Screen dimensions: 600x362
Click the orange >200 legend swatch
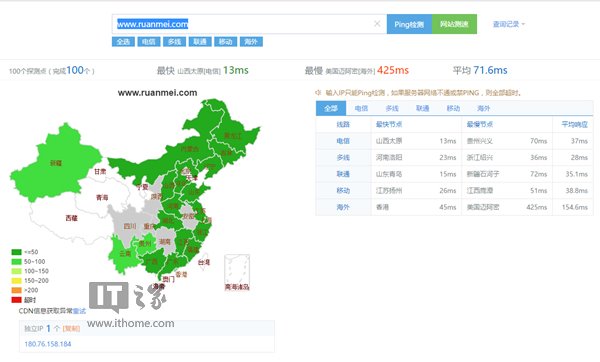pos(16,290)
